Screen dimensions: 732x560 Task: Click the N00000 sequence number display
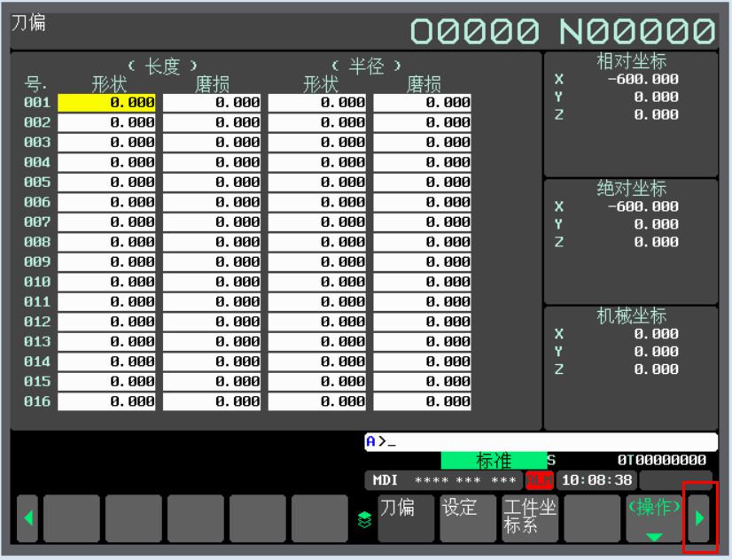tap(637, 31)
